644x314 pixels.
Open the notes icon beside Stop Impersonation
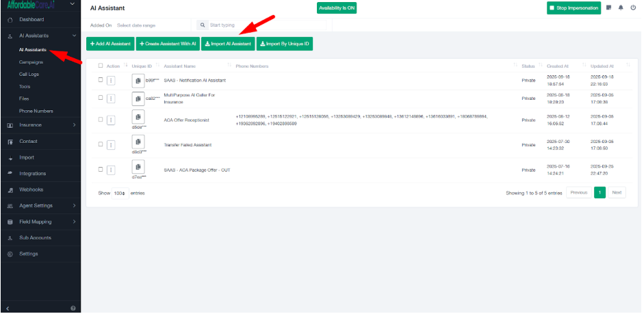pos(609,8)
